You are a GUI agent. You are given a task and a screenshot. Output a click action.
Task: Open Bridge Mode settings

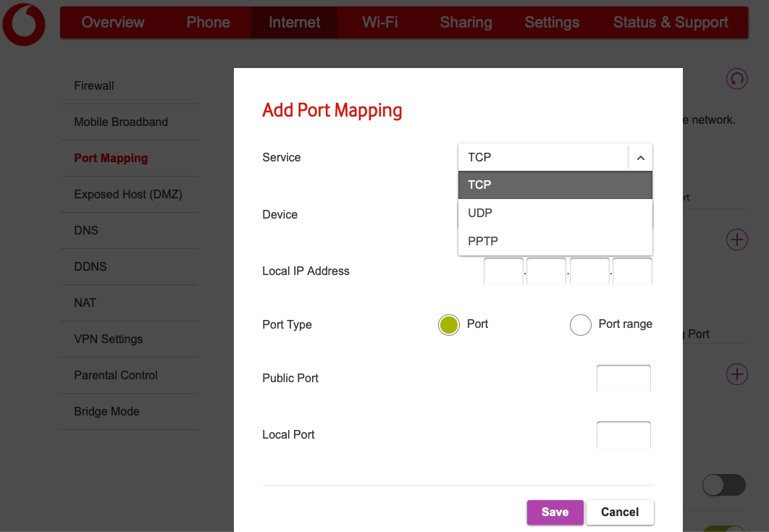click(106, 411)
